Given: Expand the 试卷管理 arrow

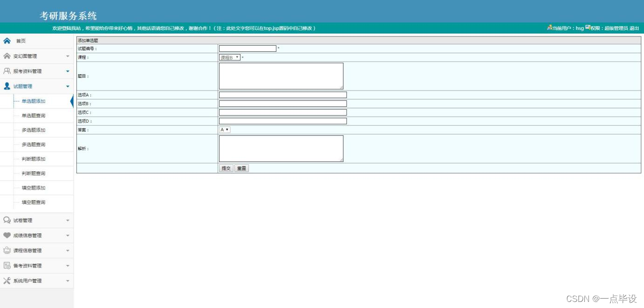Looking at the screenshot, I should (x=68, y=220).
